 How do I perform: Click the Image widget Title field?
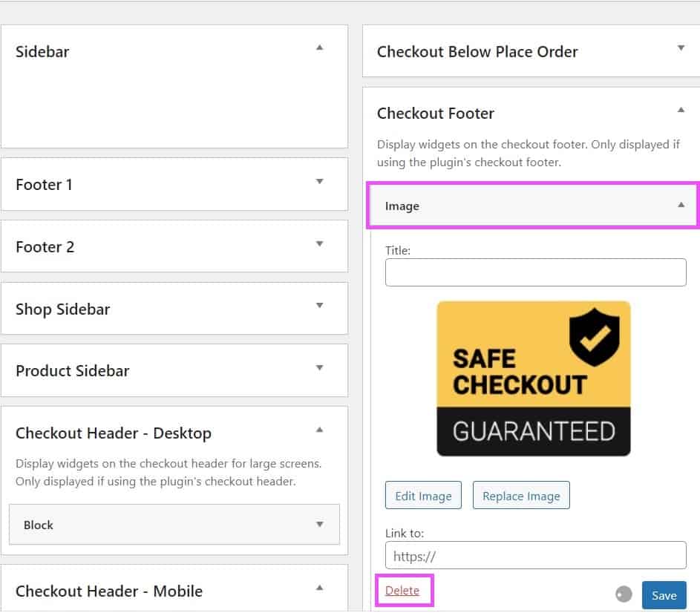coord(535,272)
